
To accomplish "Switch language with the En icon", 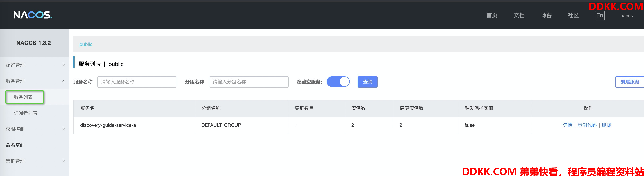I will 599,16.
